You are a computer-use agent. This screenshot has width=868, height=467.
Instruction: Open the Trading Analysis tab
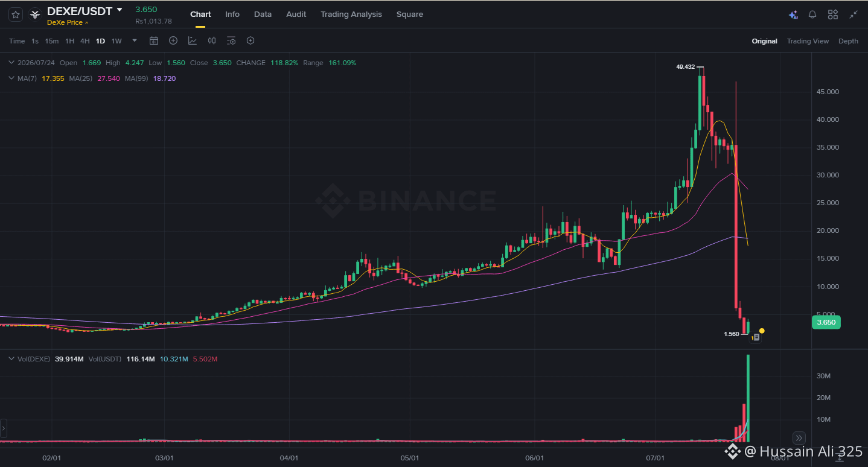click(x=351, y=14)
